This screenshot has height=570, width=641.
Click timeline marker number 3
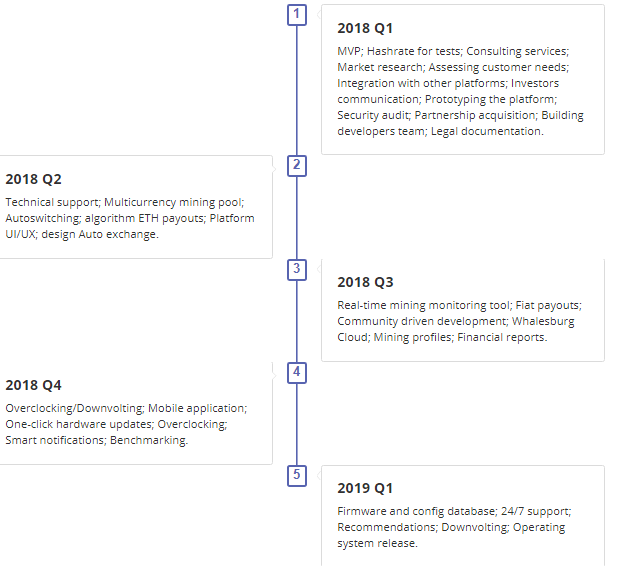point(297,270)
